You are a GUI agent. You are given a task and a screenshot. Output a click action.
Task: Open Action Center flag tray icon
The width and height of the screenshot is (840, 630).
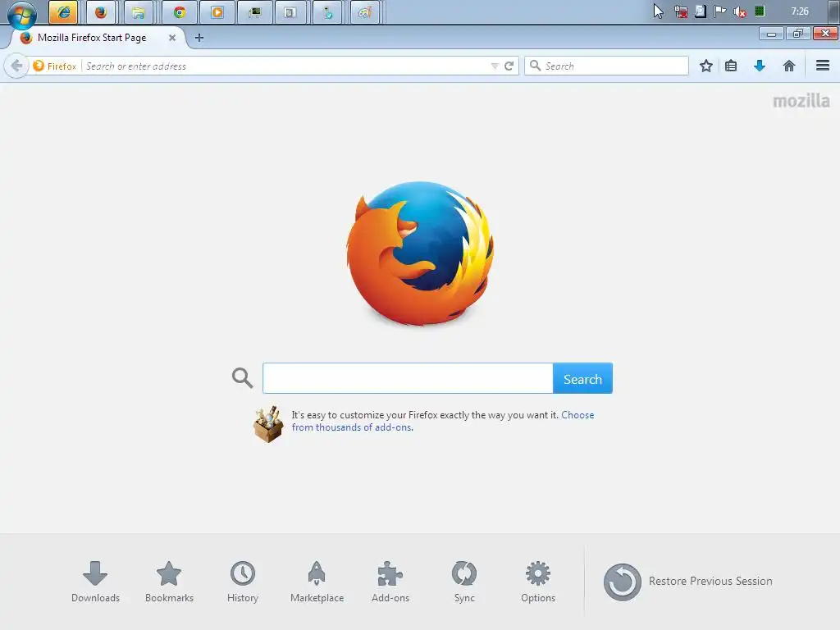tap(720, 11)
